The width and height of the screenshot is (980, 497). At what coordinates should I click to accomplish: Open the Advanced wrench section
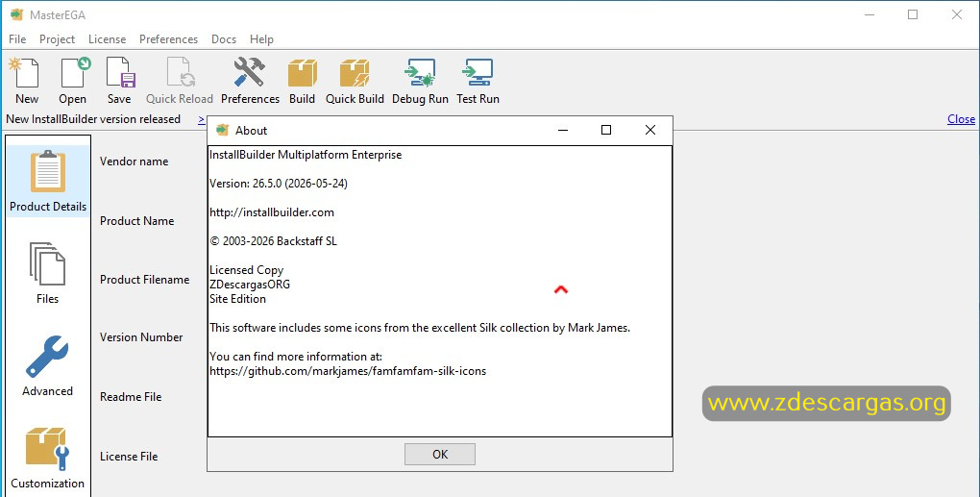click(47, 365)
